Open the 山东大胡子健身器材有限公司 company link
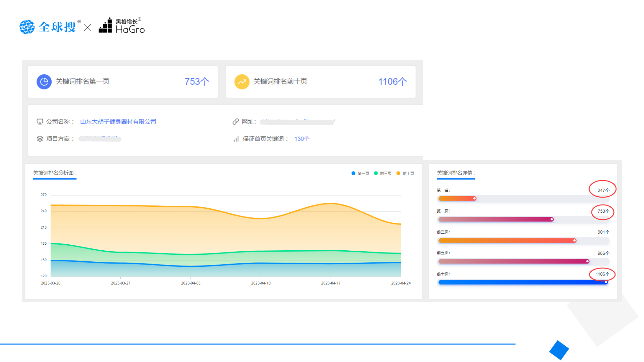644x362 pixels. click(118, 122)
